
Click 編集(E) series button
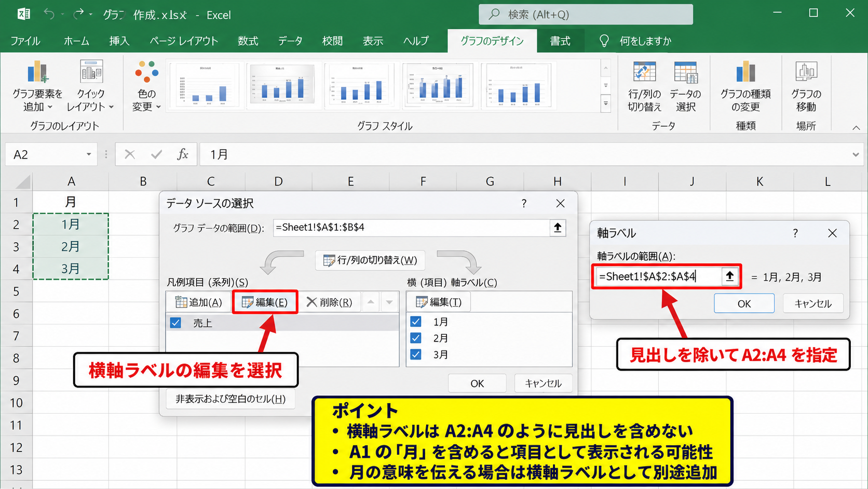click(265, 302)
